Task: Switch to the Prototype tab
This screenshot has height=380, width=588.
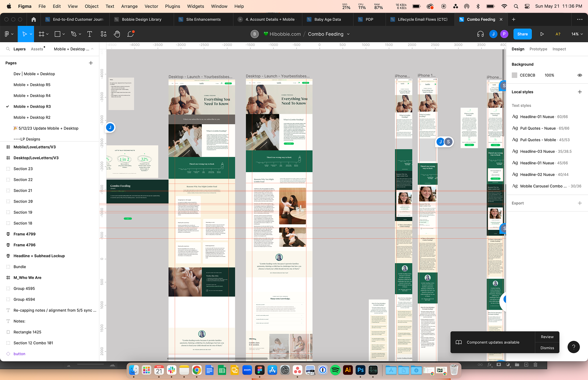Action: pyautogui.click(x=538, y=49)
